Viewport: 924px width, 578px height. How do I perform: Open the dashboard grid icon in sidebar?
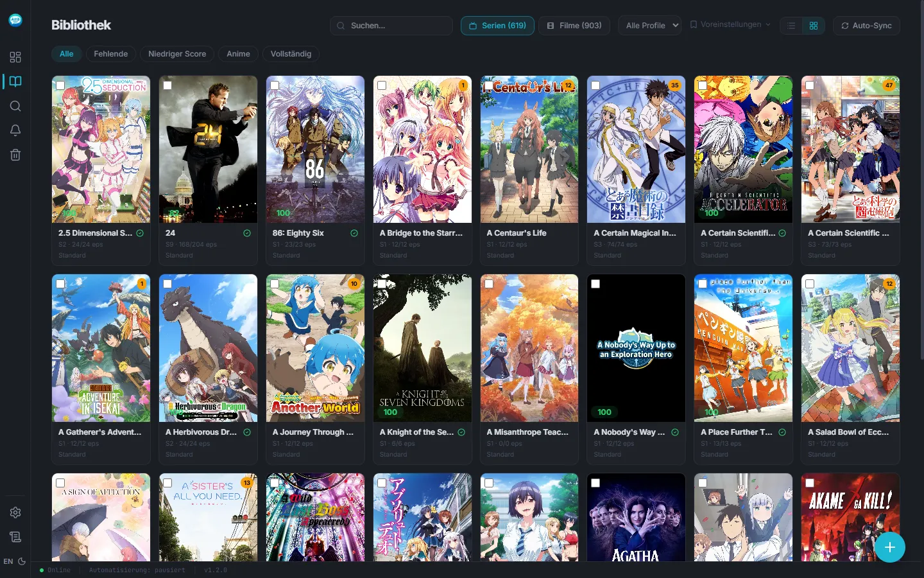15,57
